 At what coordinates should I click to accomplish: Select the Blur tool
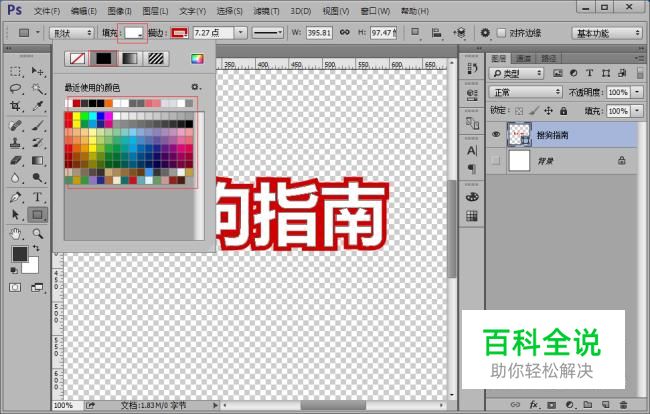click(x=15, y=177)
